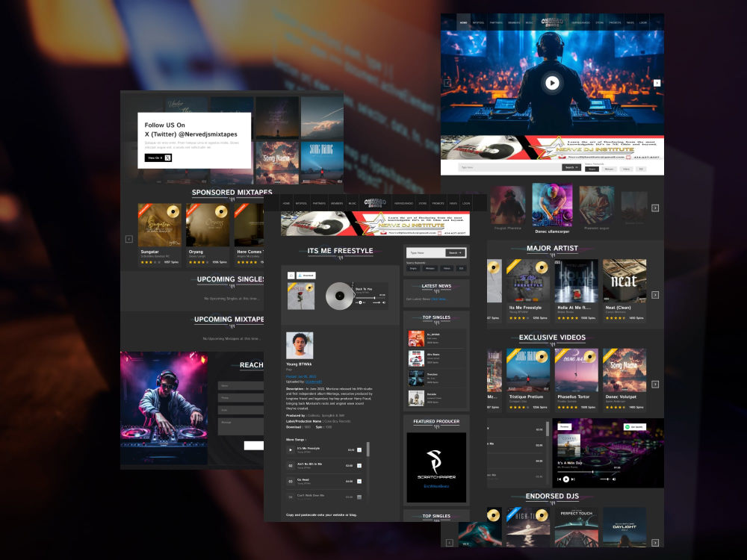Focus the song page sidebar search field
Viewport: 747px width, 560px height.
pyautogui.click(x=426, y=253)
